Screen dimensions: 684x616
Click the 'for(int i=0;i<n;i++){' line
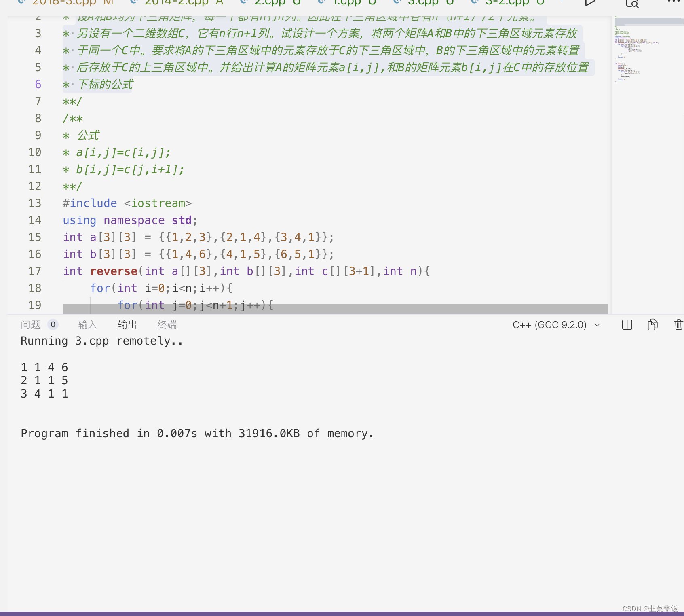[x=161, y=288]
